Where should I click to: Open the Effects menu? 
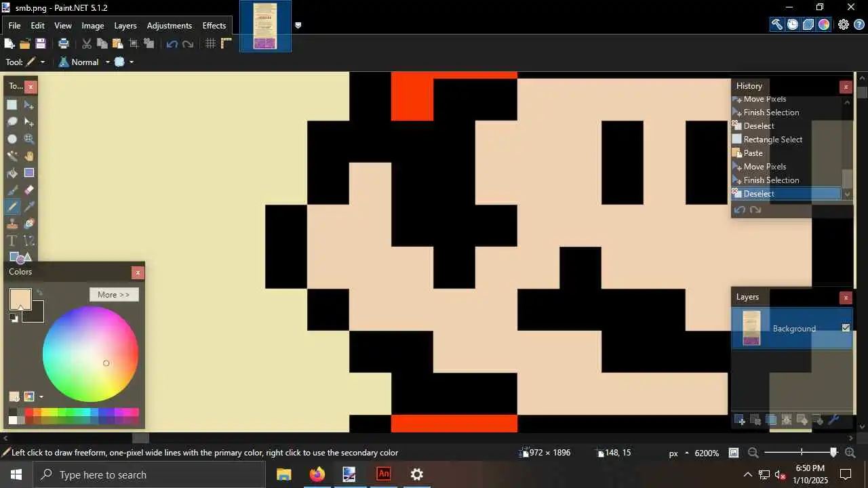click(x=214, y=25)
